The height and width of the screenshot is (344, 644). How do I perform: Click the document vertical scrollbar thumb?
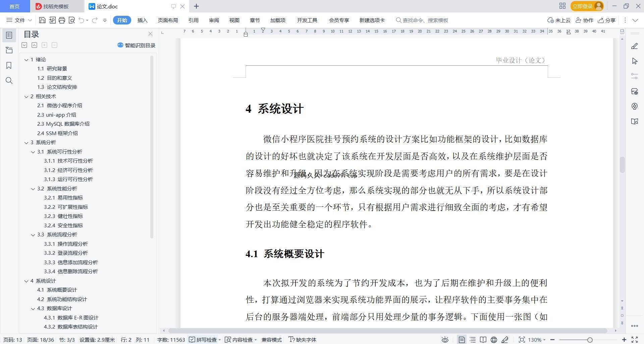(x=622, y=165)
